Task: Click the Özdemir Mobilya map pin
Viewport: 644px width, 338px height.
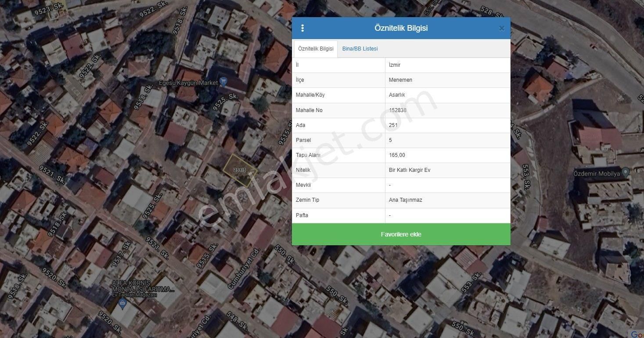Action: point(626,173)
